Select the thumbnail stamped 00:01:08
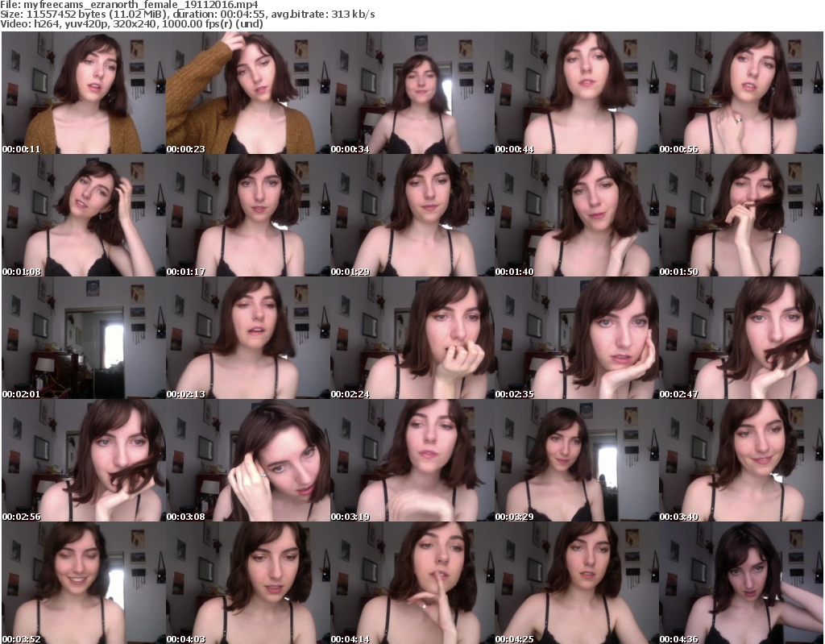This screenshot has height=644, width=825. pos(83,216)
